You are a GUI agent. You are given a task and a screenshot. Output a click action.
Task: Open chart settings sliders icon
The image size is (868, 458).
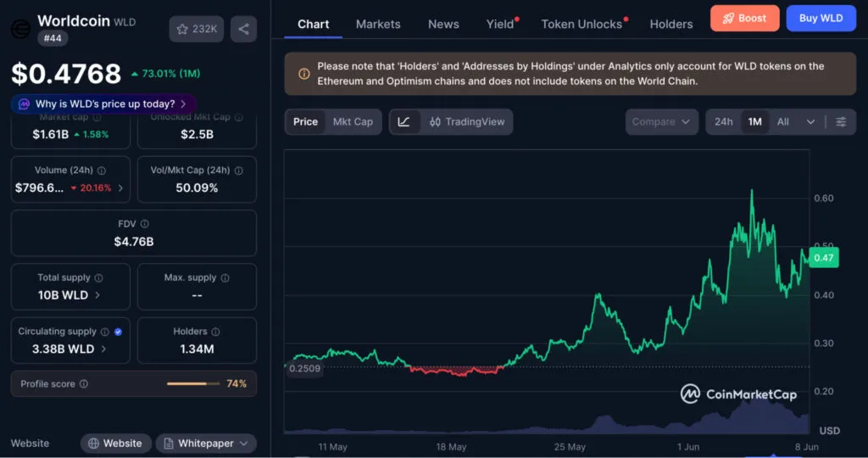click(841, 122)
